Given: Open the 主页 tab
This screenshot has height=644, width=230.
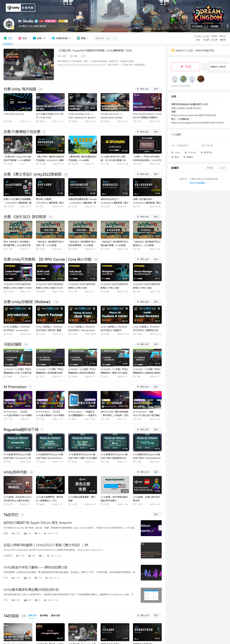Looking at the screenshot, I should 8,38.
